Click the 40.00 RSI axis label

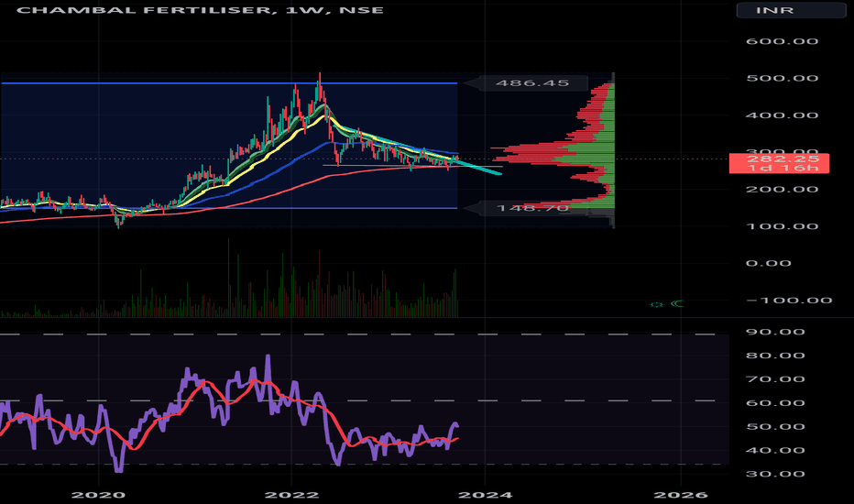click(775, 451)
